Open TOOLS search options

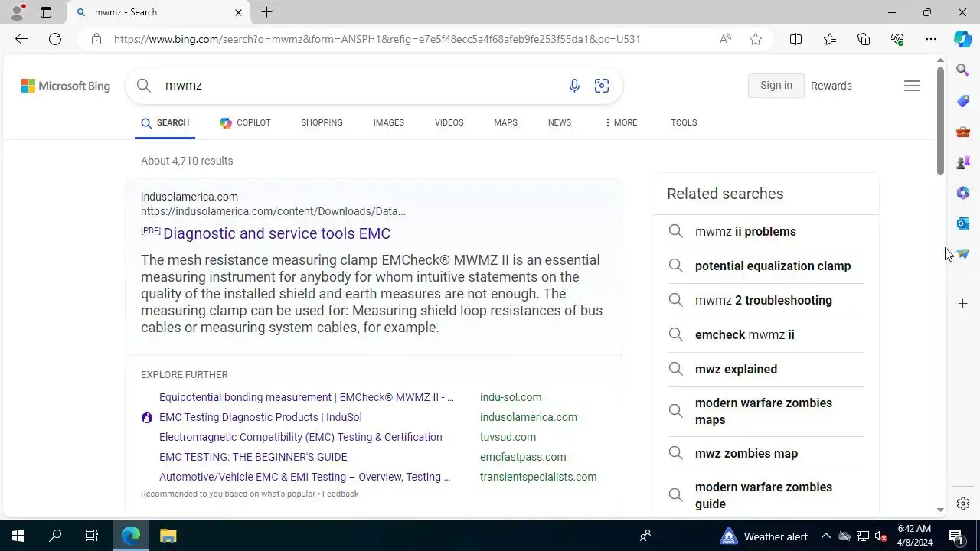(x=684, y=122)
